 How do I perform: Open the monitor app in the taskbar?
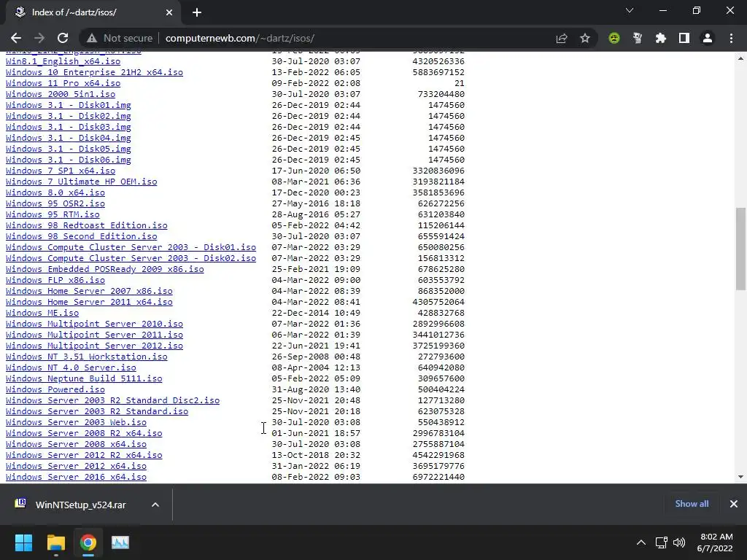point(120,542)
